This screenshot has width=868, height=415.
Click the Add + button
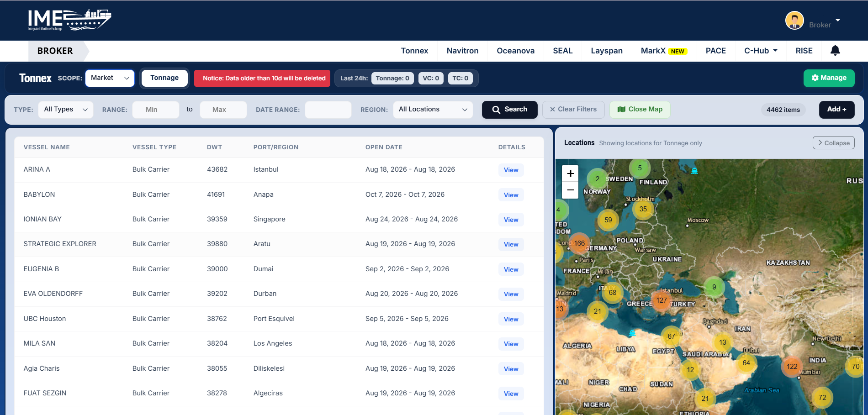tap(836, 110)
